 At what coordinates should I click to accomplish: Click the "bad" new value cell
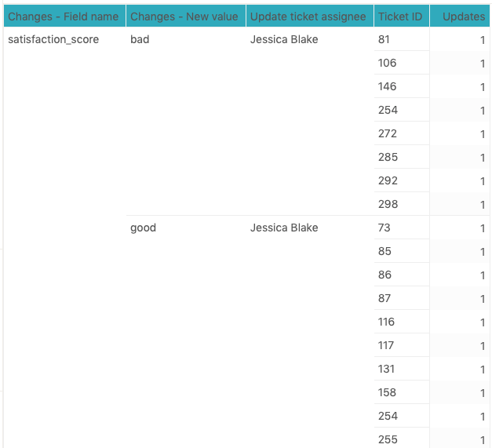(x=140, y=39)
